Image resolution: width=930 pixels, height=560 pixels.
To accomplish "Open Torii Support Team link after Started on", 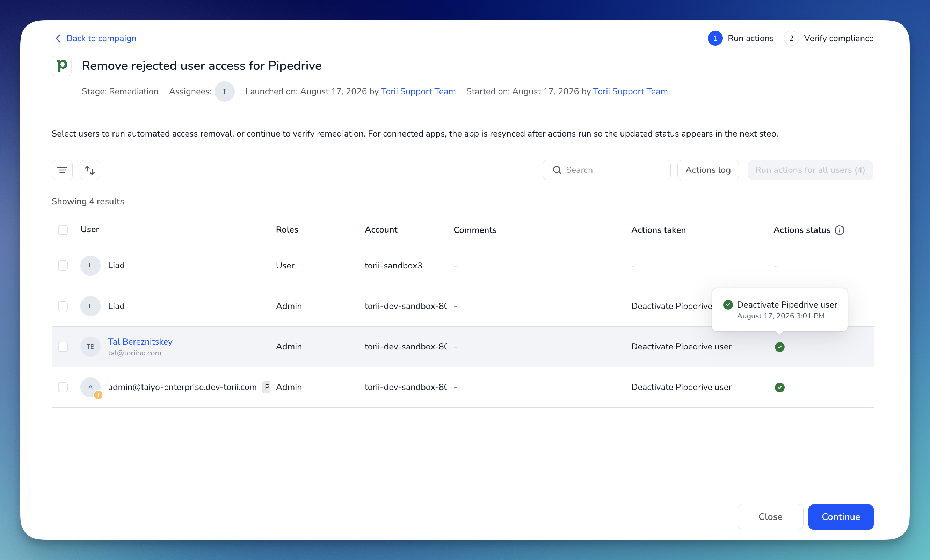I will tap(630, 91).
